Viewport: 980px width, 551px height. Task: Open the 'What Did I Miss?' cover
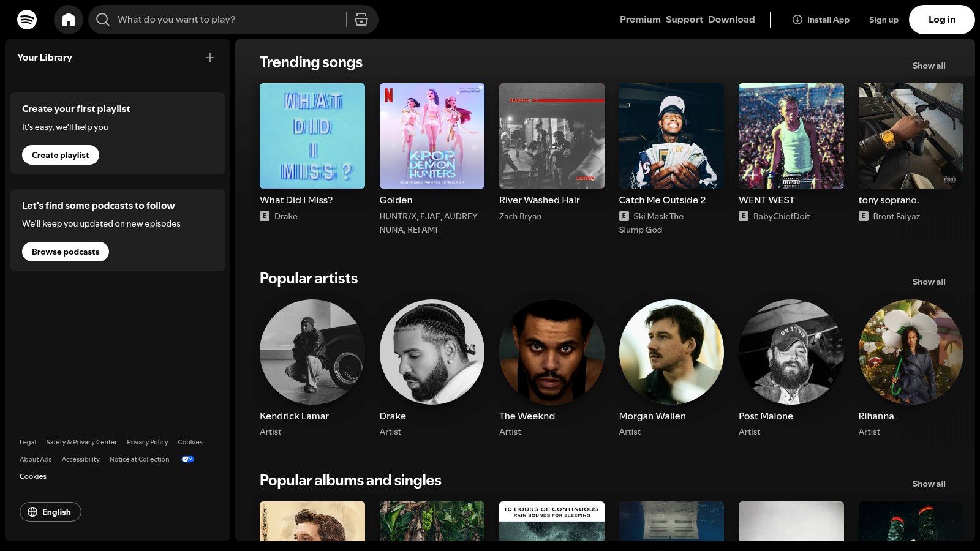point(312,136)
